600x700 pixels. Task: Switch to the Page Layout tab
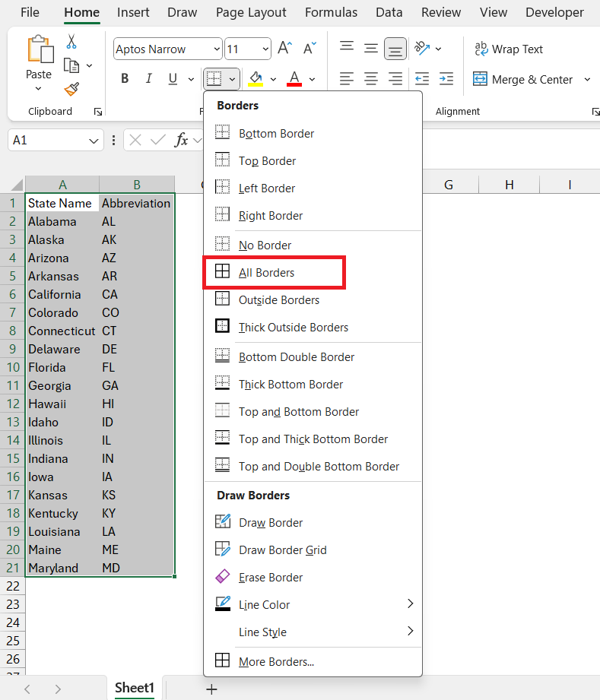point(251,12)
